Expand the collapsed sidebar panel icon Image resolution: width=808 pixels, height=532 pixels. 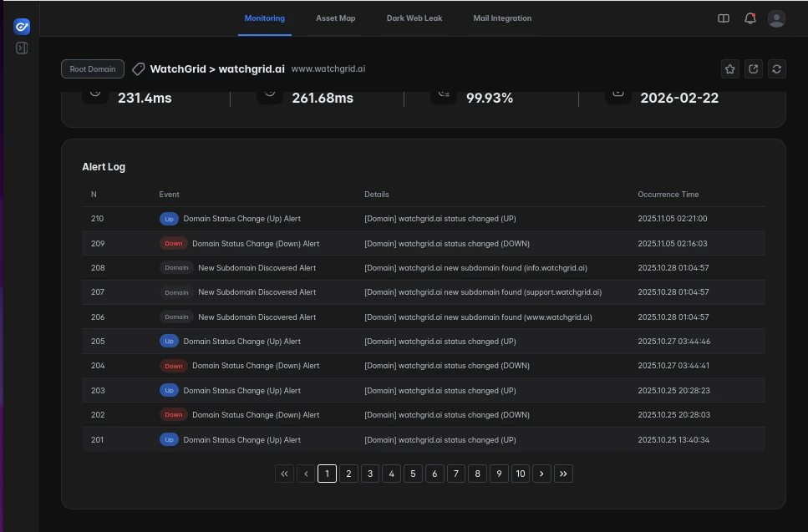pyautogui.click(x=22, y=48)
